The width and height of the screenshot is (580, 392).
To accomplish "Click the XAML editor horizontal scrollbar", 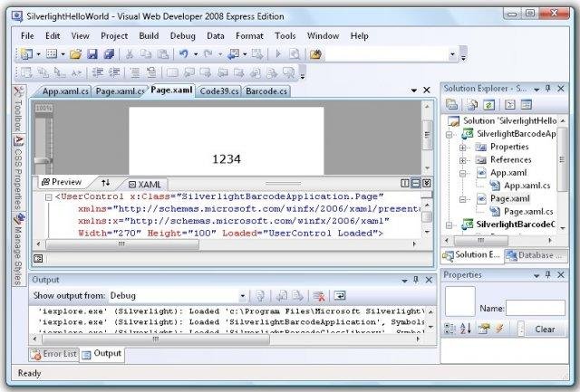I will pos(228,244).
